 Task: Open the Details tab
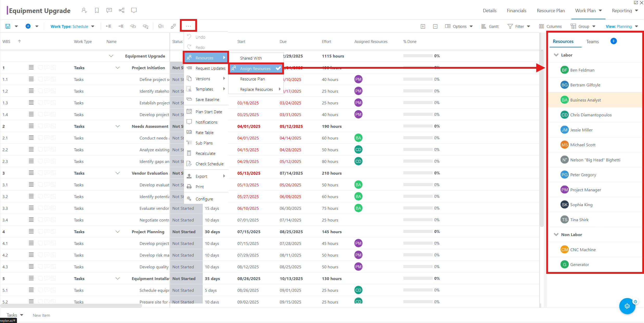click(x=489, y=11)
